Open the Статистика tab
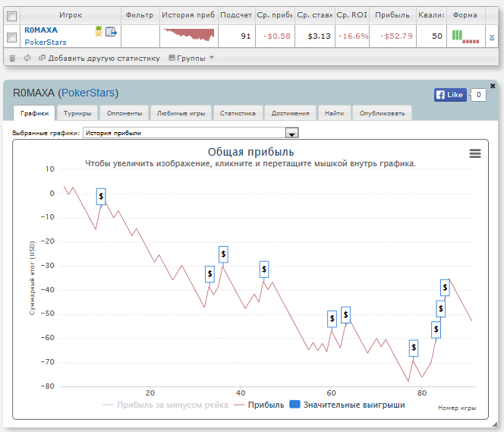This screenshot has height=432, width=504. coord(237,113)
